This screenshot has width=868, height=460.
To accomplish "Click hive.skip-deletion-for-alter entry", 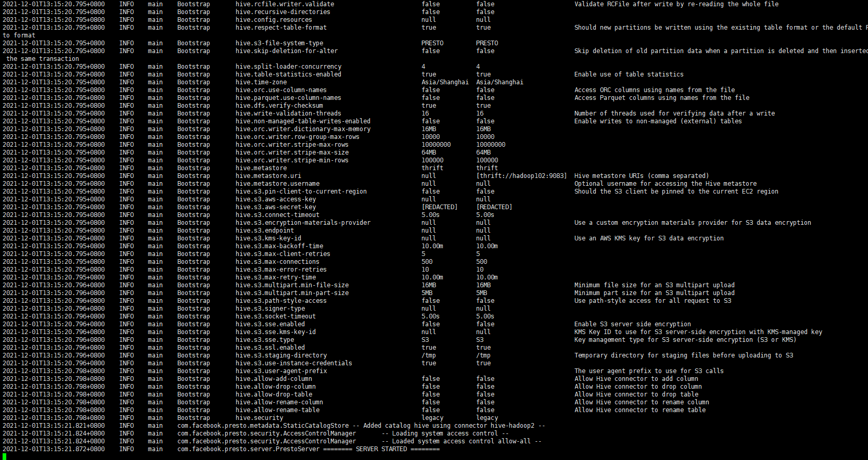I will point(286,51).
